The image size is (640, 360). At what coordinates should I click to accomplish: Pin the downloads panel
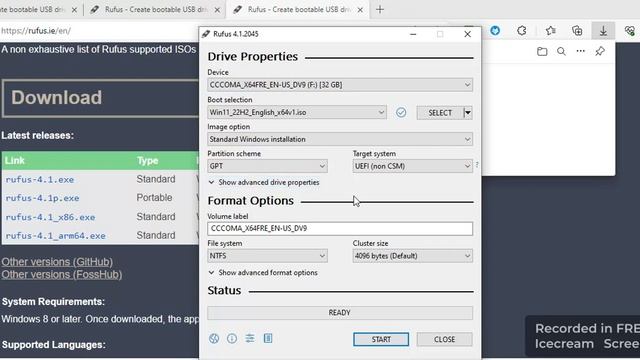[x=600, y=51]
